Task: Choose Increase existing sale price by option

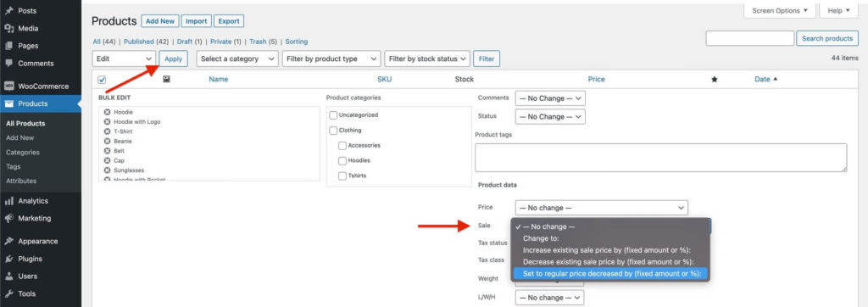Action: click(x=610, y=250)
